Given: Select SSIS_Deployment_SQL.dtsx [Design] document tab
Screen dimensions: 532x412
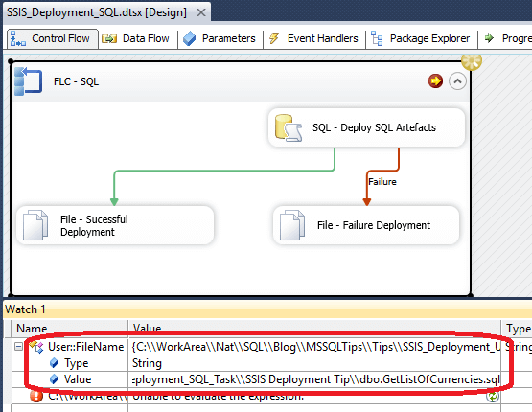Looking at the screenshot, I should click(97, 12).
